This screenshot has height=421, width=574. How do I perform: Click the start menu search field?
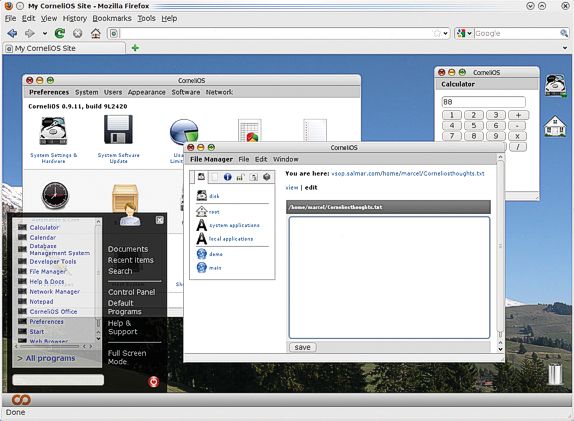pos(58,380)
